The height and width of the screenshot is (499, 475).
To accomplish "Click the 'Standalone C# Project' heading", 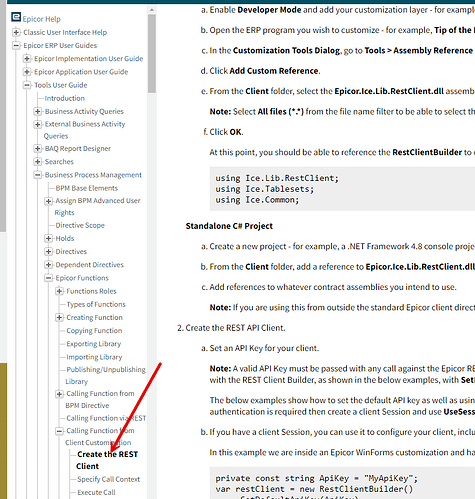I will [229, 226].
